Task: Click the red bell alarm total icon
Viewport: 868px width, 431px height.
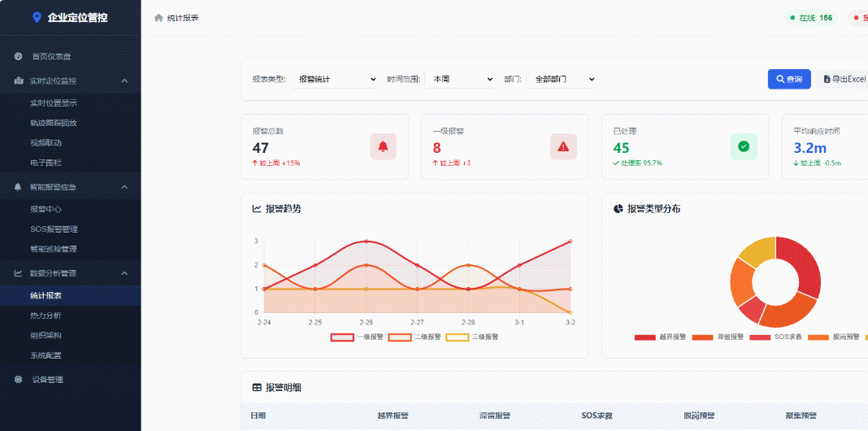Action: [383, 146]
